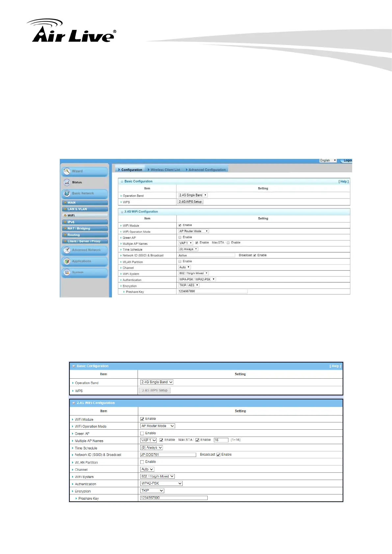392x554 pixels.
Task: Open Advanced Network tools icon
Action: tap(67, 250)
